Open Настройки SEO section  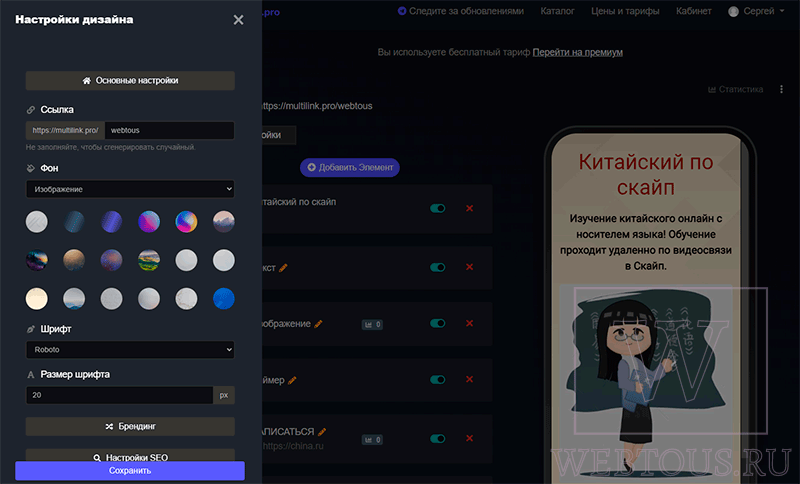click(130, 455)
